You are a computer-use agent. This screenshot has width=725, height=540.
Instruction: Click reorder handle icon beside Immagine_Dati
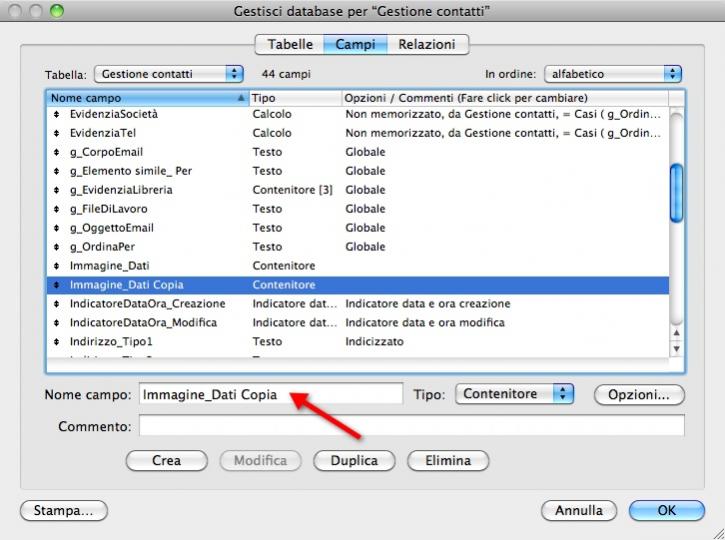[57, 266]
